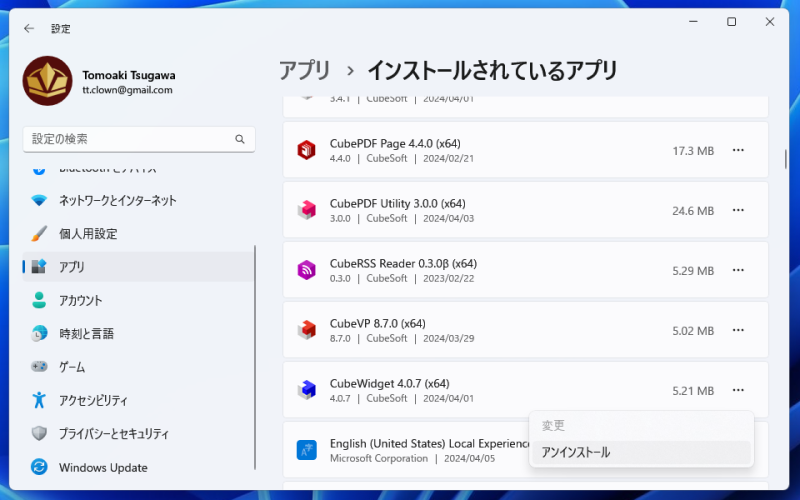
Task: Open more options for CubePDF Utility
Action: point(738,210)
